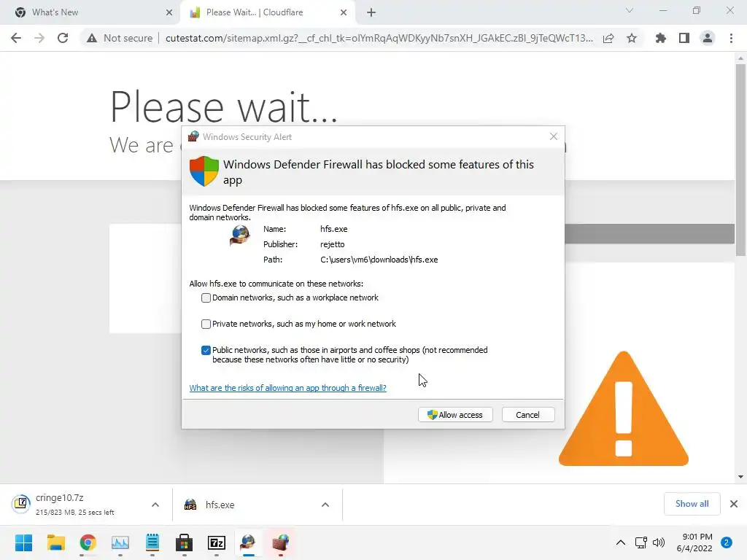Click the hfs.exe path text

(379, 260)
